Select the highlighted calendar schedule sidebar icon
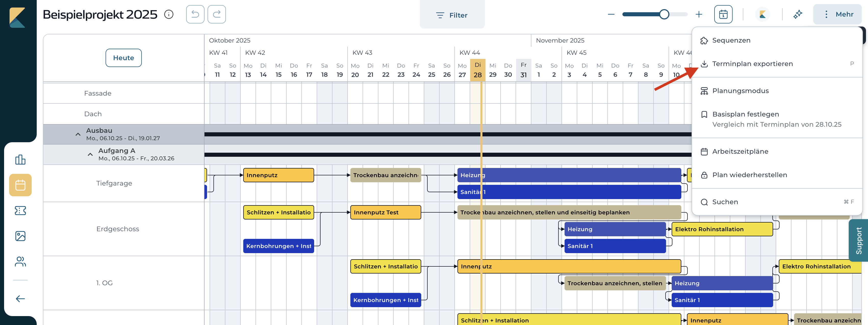This screenshot has height=325, width=868. 20,185
